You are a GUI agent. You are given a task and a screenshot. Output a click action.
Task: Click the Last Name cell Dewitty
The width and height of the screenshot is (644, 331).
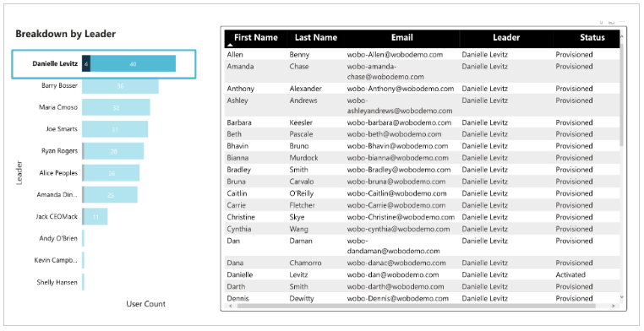(x=302, y=299)
